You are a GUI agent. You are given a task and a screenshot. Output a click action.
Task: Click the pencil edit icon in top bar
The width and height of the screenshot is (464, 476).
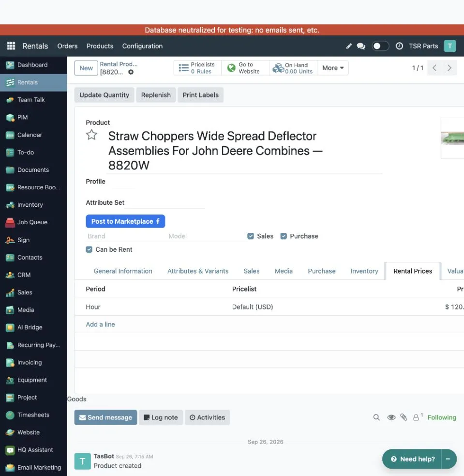349,46
